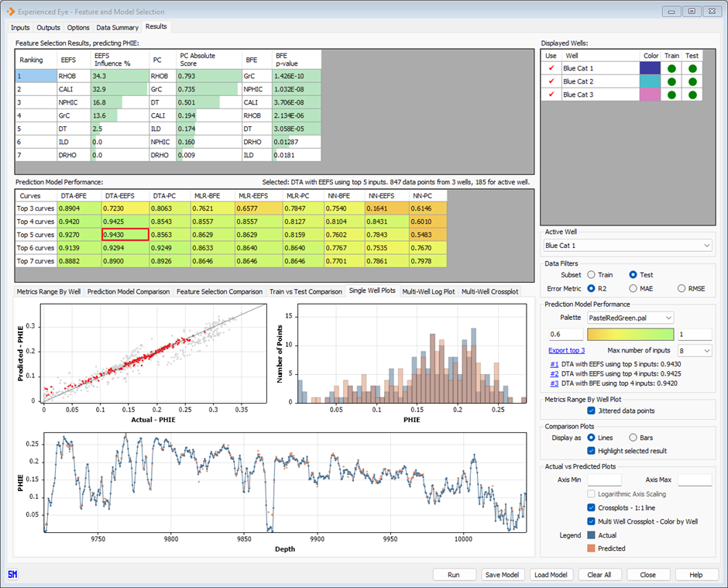Click the blue SM logo icon
The image size is (728, 588).
pos(12,574)
